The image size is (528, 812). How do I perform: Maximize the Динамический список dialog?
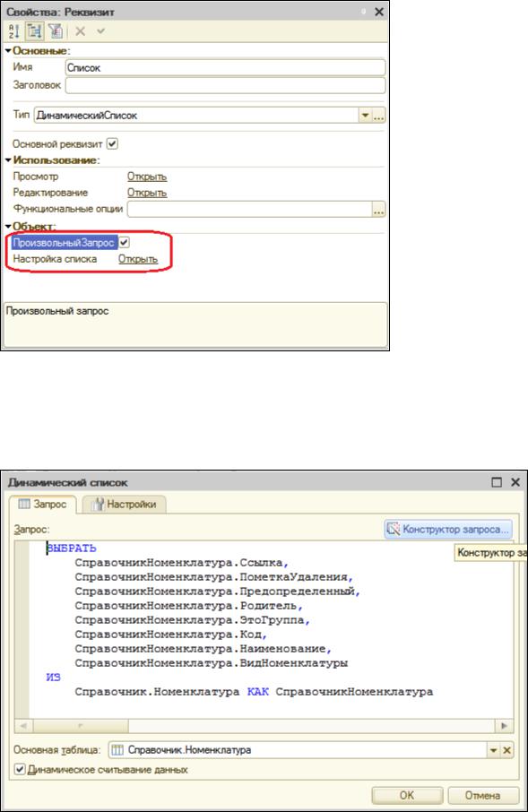pos(497,482)
